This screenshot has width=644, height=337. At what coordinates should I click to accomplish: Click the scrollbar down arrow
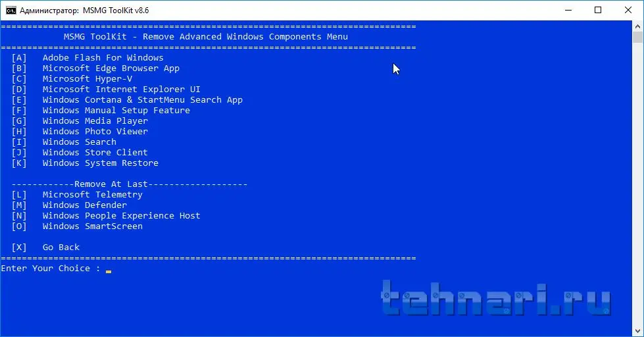(x=637, y=331)
